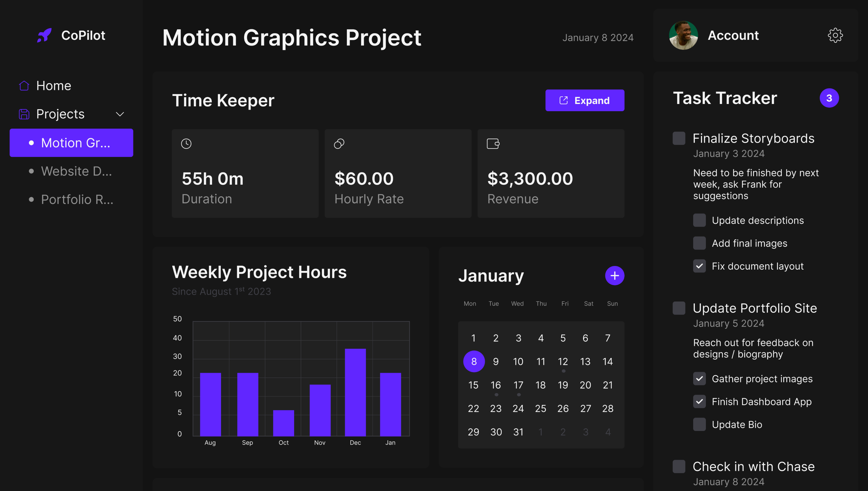Check the Update Bio subtask

[699, 425]
